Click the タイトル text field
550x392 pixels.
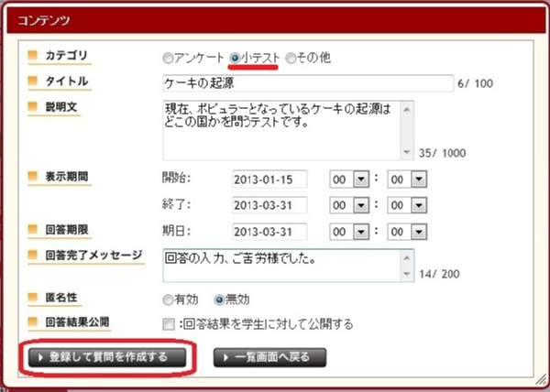(306, 84)
